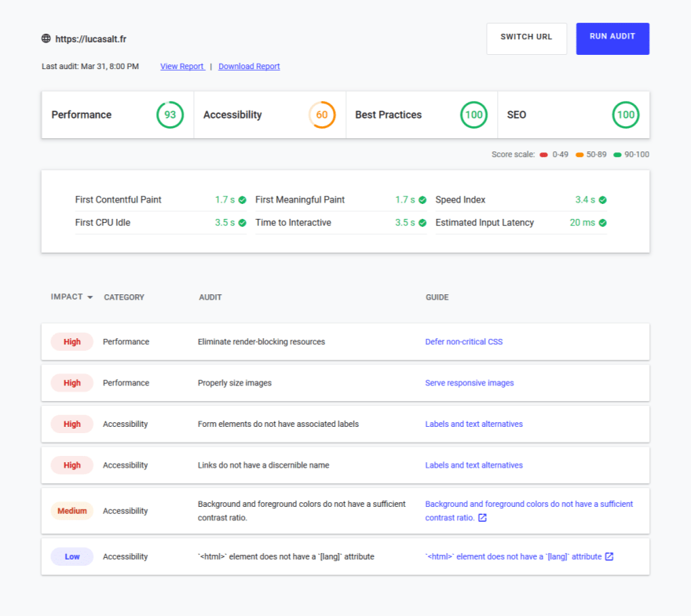Click the green check next to First CPU Idle
This screenshot has height=616, width=691.
[x=243, y=223]
